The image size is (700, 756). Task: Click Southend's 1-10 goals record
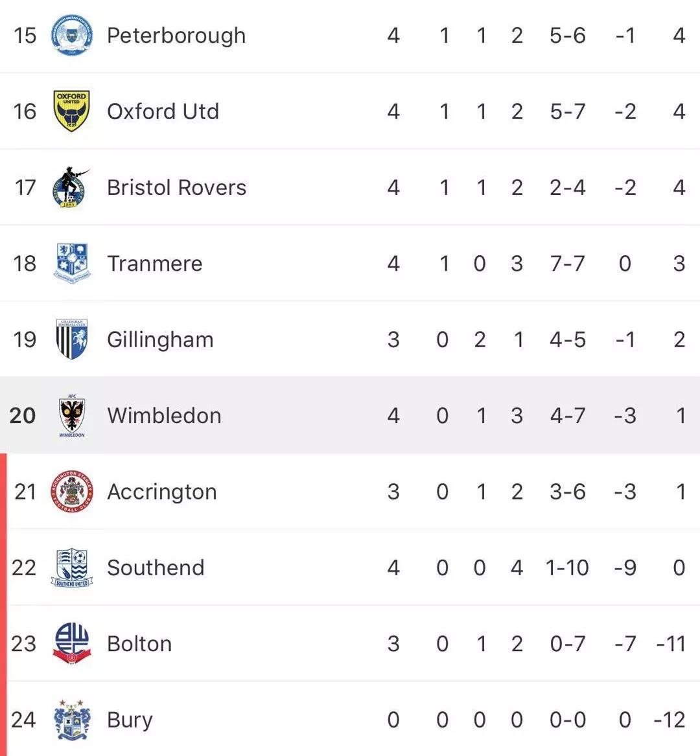pos(567,567)
